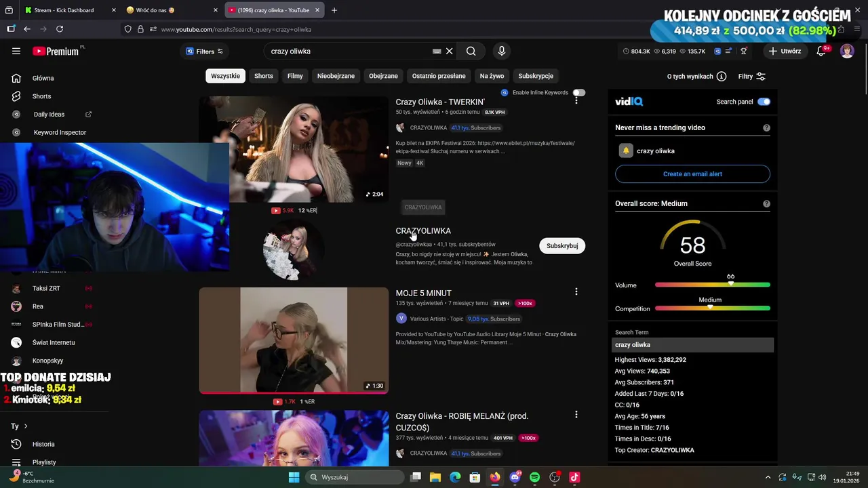Open the Filtry filter options
868x488 pixels.
pyautogui.click(x=752, y=77)
